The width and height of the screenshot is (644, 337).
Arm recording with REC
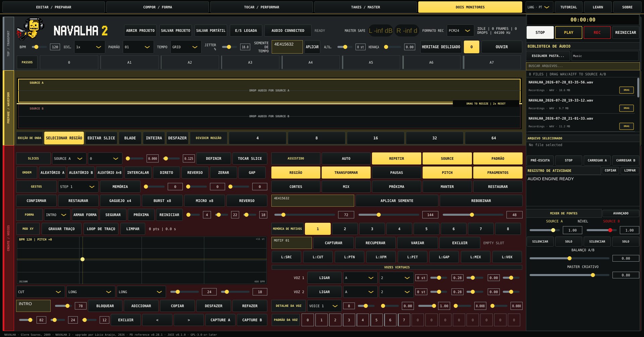coord(597,32)
